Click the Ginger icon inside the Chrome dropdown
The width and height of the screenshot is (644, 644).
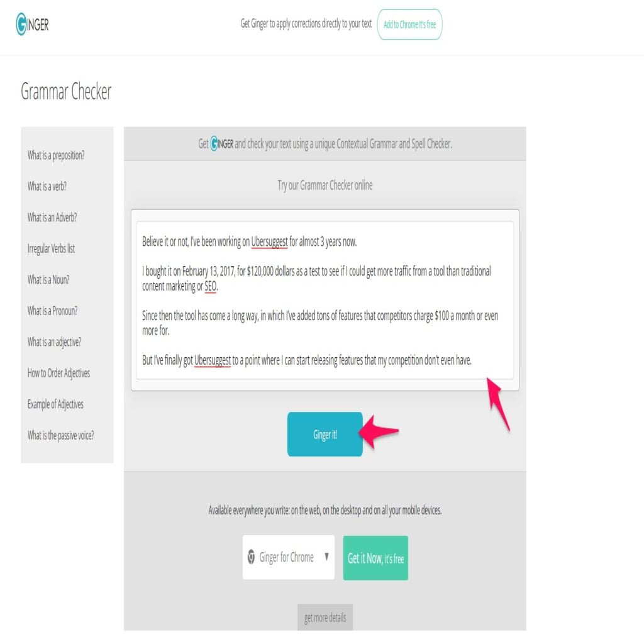coord(253,557)
